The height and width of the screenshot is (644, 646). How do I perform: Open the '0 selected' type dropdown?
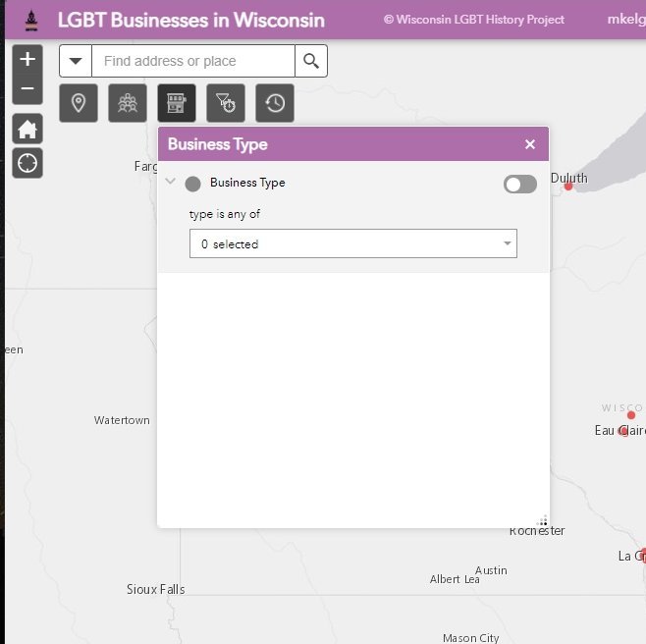[352, 243]
